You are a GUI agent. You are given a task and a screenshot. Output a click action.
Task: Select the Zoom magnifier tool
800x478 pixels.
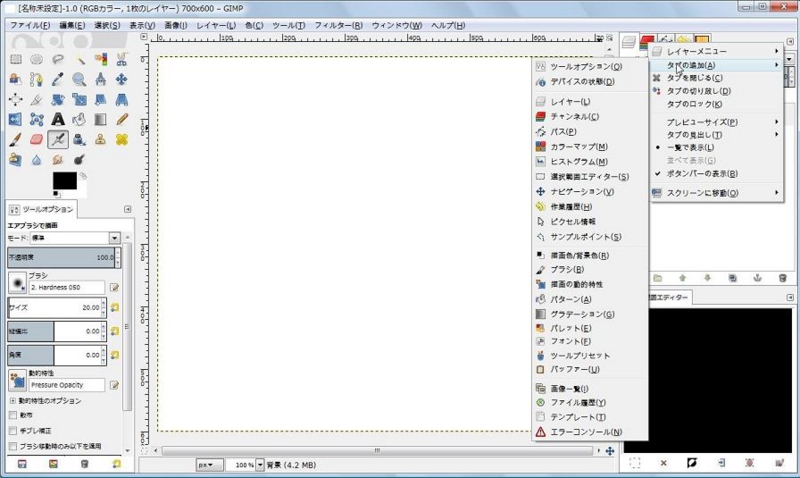[79, 79]
